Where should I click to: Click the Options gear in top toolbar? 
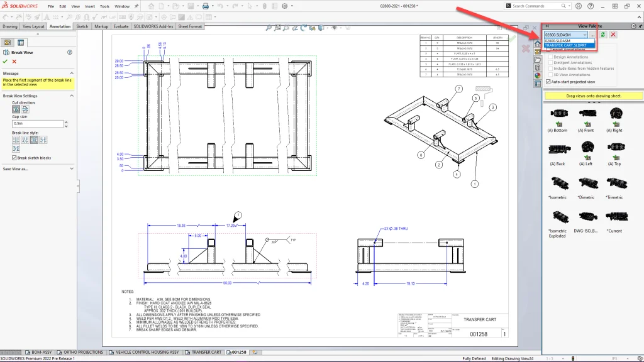[285, 6]
